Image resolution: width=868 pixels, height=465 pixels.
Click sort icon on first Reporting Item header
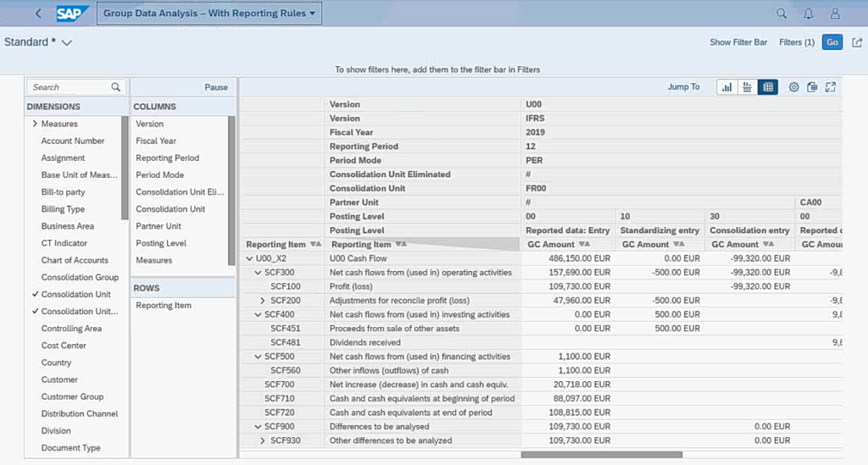pos(315,244)
